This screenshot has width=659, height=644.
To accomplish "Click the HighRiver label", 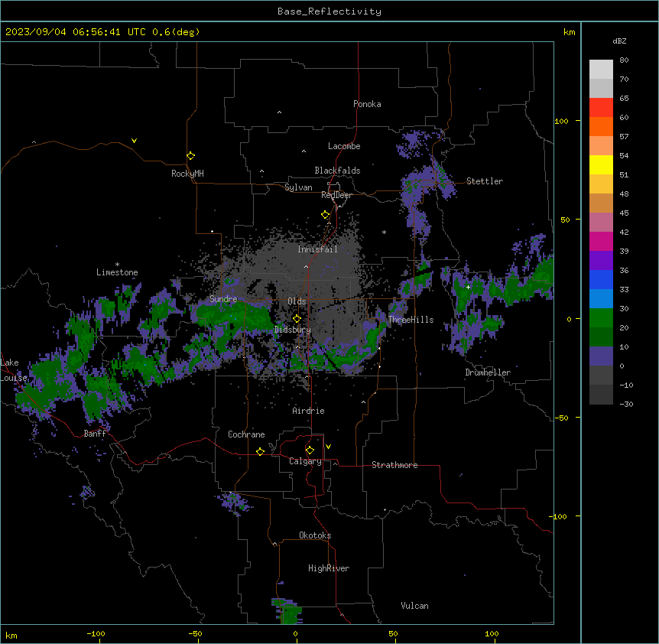I will point(329,568).
